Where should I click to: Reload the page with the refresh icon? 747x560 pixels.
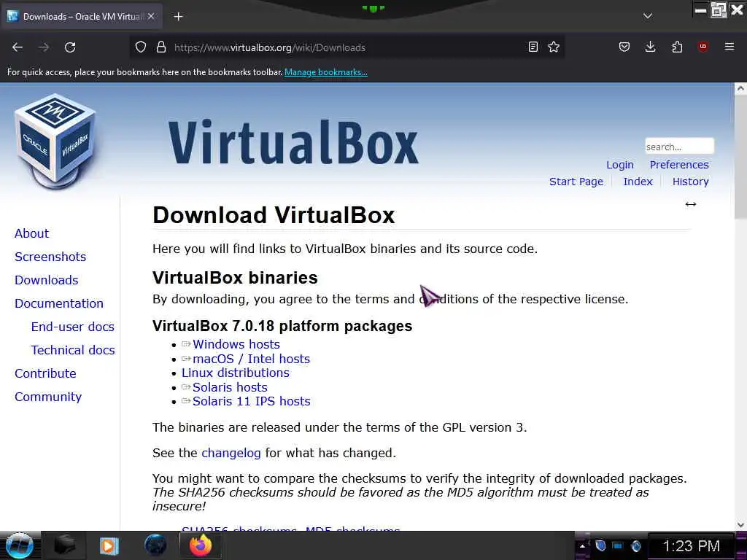click(x=70, y=47)
